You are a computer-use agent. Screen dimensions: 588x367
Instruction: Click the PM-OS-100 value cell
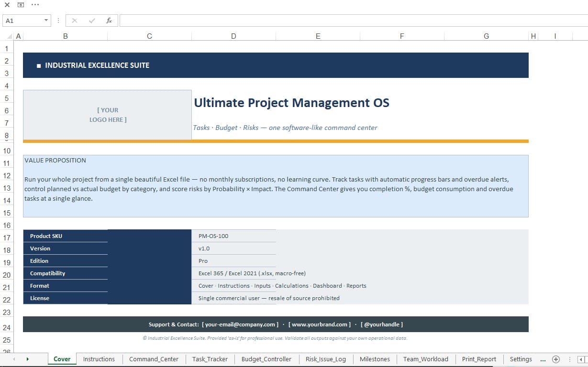click(234, 236)
